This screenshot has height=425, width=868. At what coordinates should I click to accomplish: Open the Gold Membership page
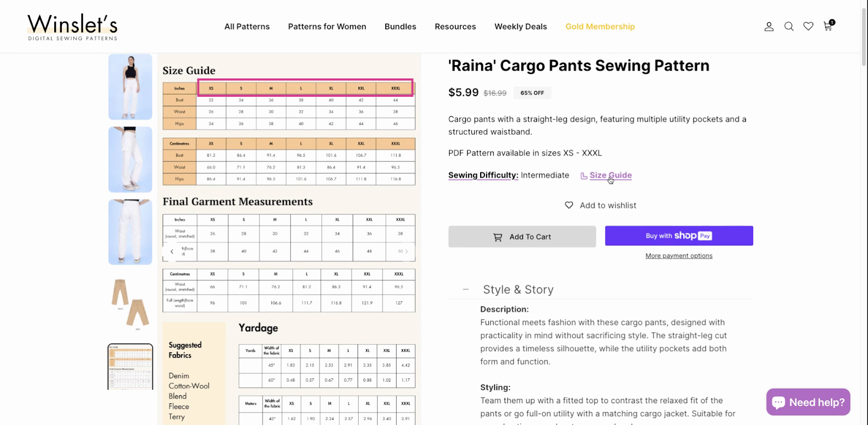(600, 27)
